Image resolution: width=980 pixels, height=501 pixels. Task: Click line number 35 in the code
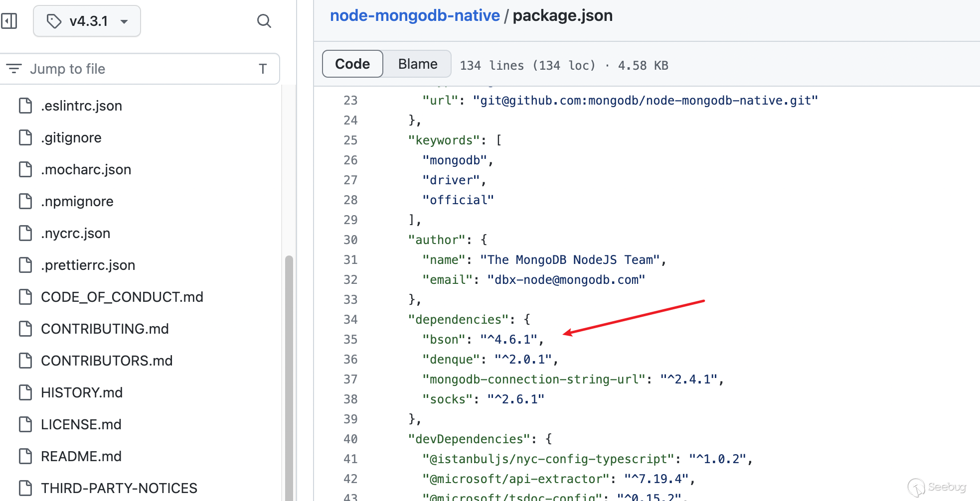350,340
